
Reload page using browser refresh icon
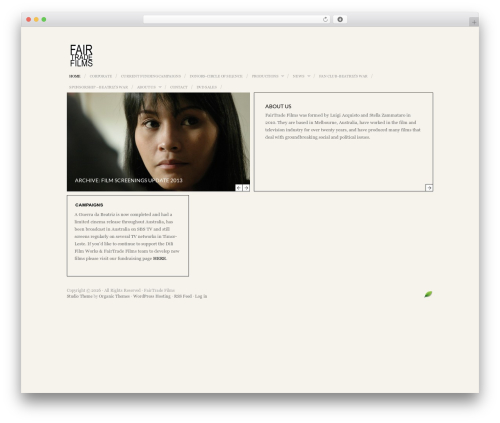pos(325,19)
